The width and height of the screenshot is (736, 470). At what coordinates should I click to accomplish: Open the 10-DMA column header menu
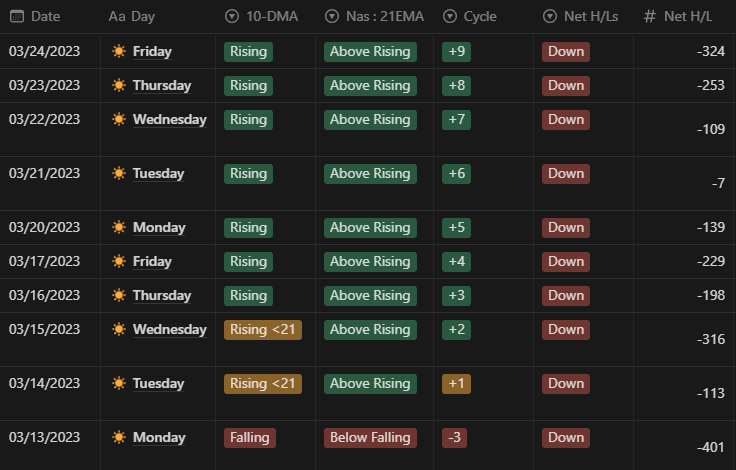[266, 16]
